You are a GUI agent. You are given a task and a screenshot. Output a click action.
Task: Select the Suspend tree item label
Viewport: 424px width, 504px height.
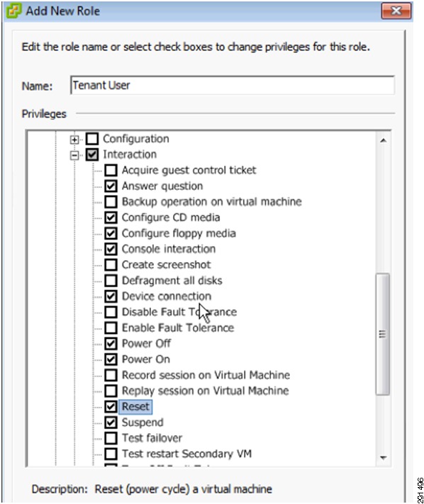[x=143, y=422]
